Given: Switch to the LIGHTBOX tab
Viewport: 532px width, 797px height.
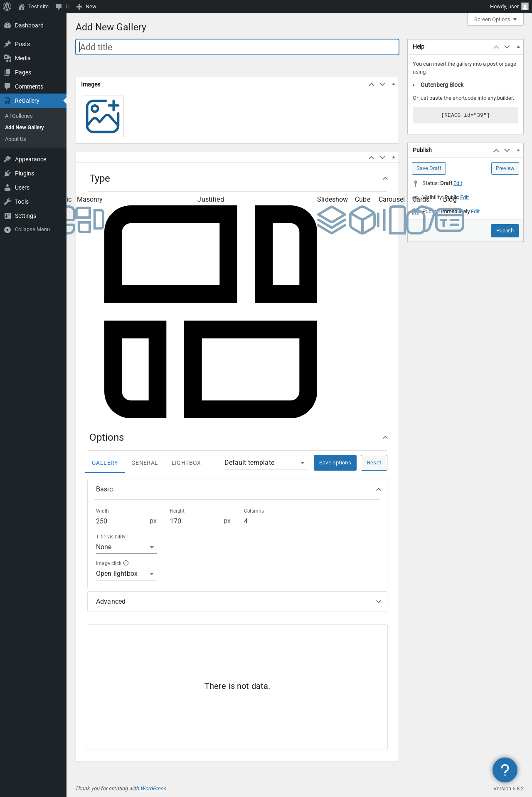Looking at the screenshot, I should [x=186, y=463].
